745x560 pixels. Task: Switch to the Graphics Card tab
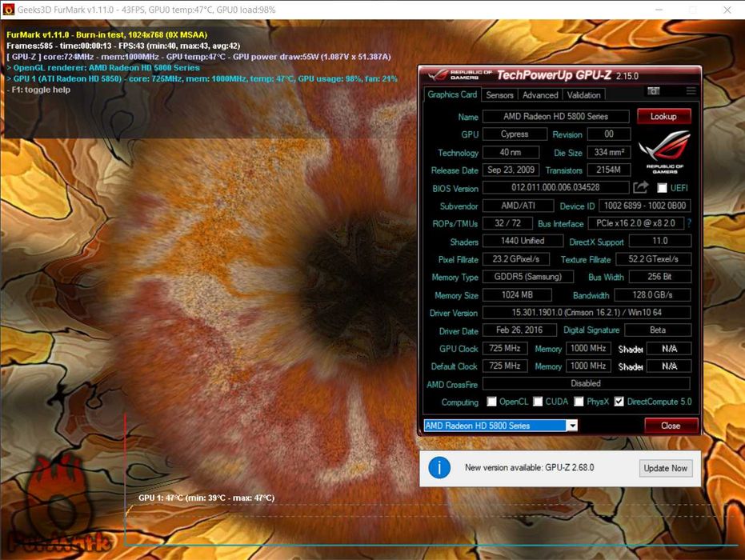coord(452,94)
